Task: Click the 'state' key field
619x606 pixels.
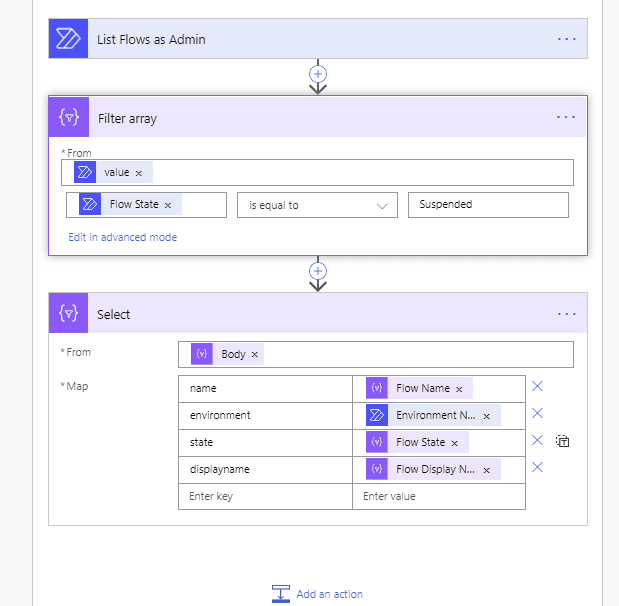Action: click(265, 443)
